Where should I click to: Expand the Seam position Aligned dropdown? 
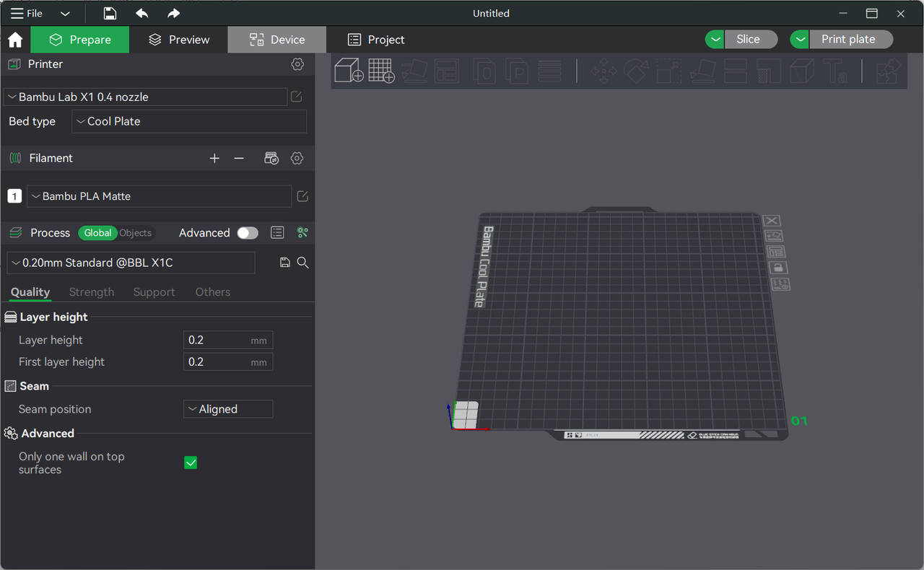(228, 409)
